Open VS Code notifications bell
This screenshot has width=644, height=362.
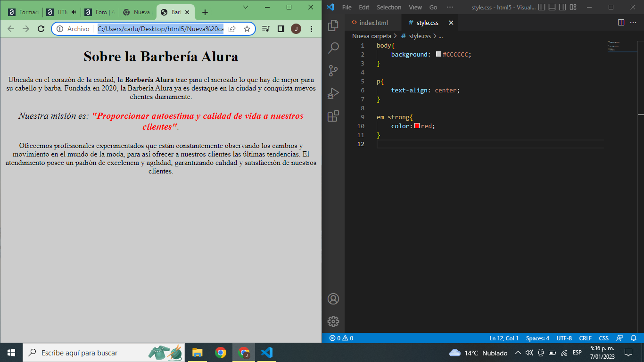634,338
